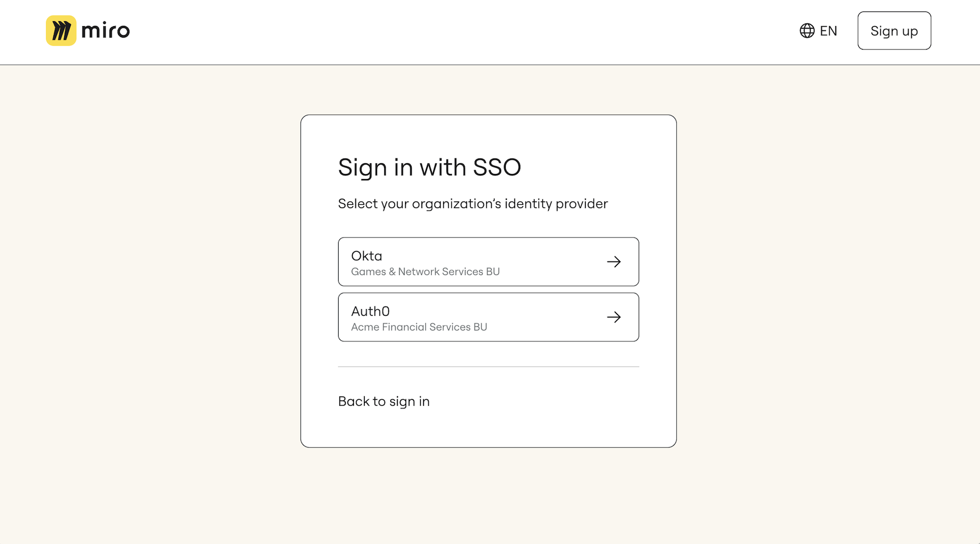Click the Okta provider name text
The height and width of the screenshot is (544, 980).
pyautogui.click(x=366, y=256)
